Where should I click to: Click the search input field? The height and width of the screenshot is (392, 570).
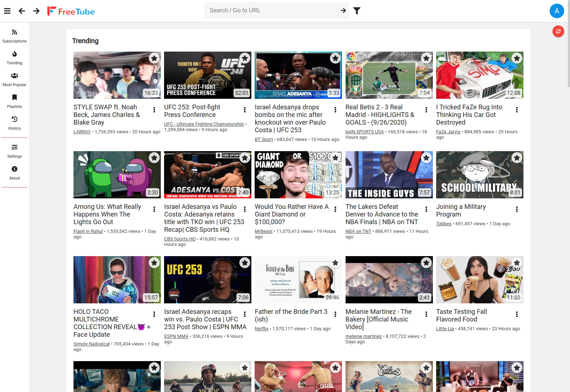273,10
